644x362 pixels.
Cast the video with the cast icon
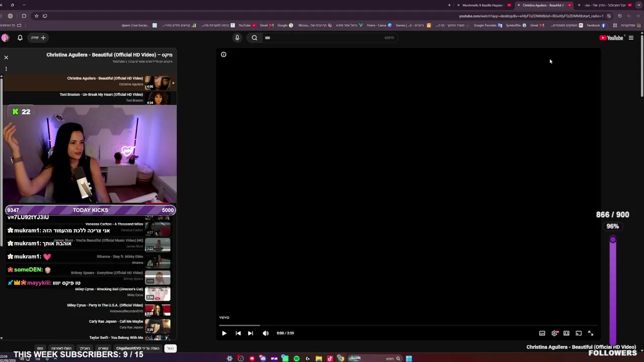pyautogui.click(x=579, y=333)
